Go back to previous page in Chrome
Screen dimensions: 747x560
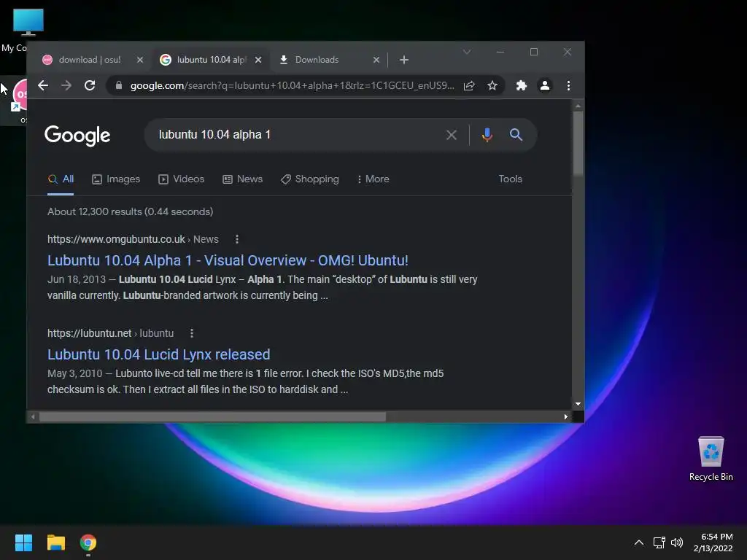(43, 86)
